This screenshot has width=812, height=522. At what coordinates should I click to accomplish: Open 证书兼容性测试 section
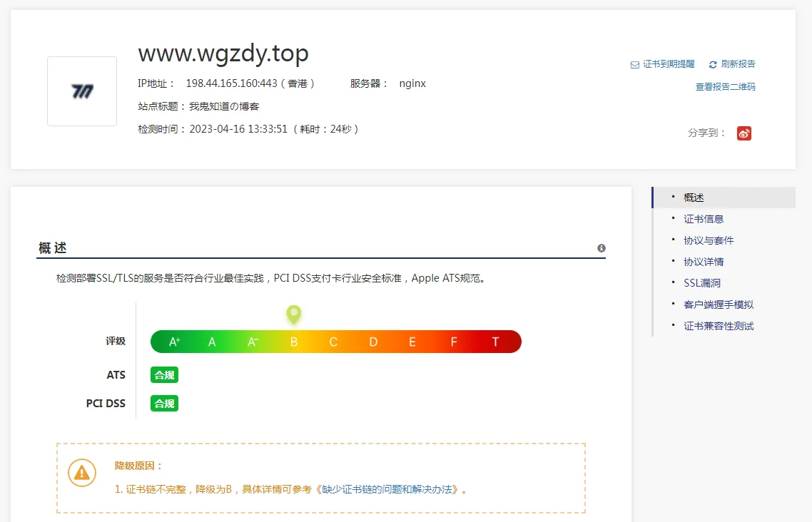coord(719,326)
